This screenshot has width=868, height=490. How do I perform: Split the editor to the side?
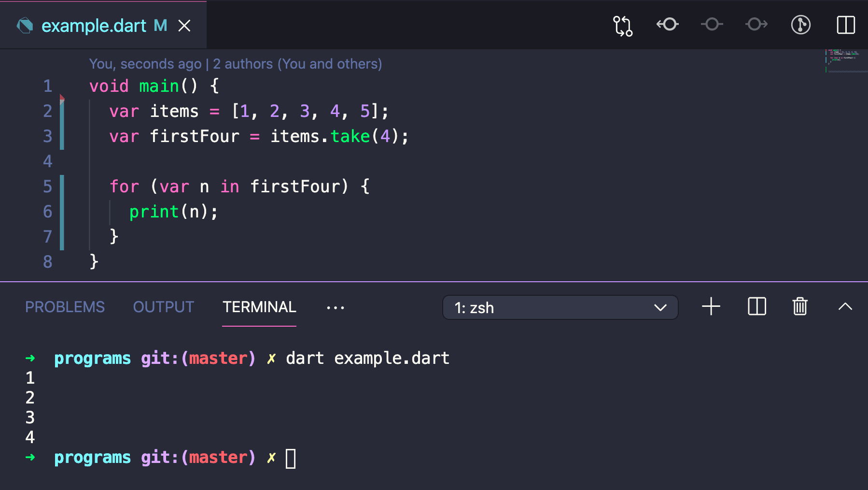coord(845,25)
